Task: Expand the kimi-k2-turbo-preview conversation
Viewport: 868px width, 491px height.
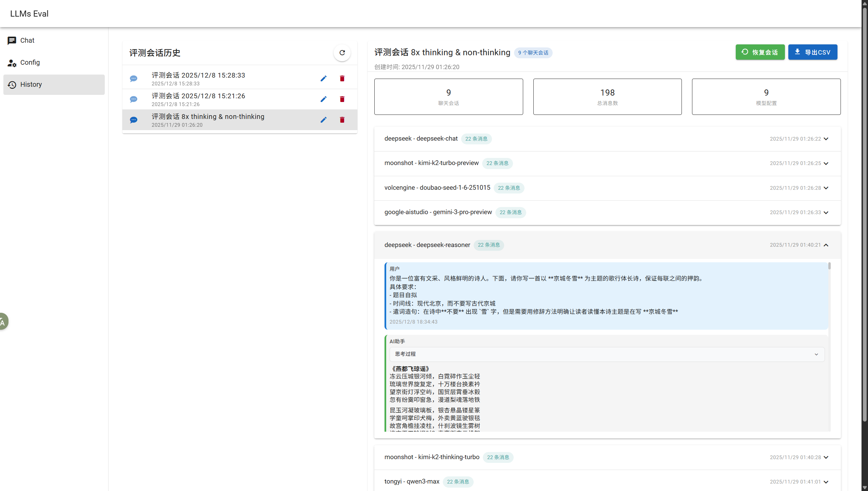Action: [826, 164]
